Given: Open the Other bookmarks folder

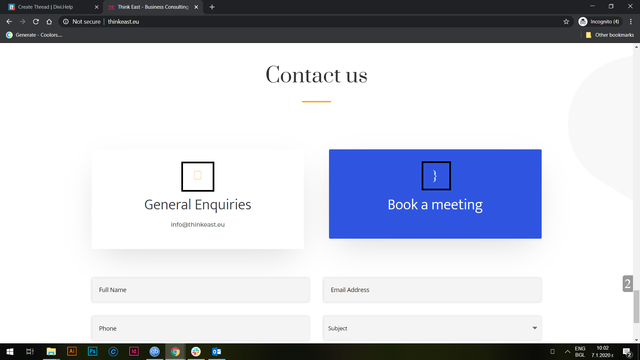Looking at the screenshot, I should click(610, 35).
